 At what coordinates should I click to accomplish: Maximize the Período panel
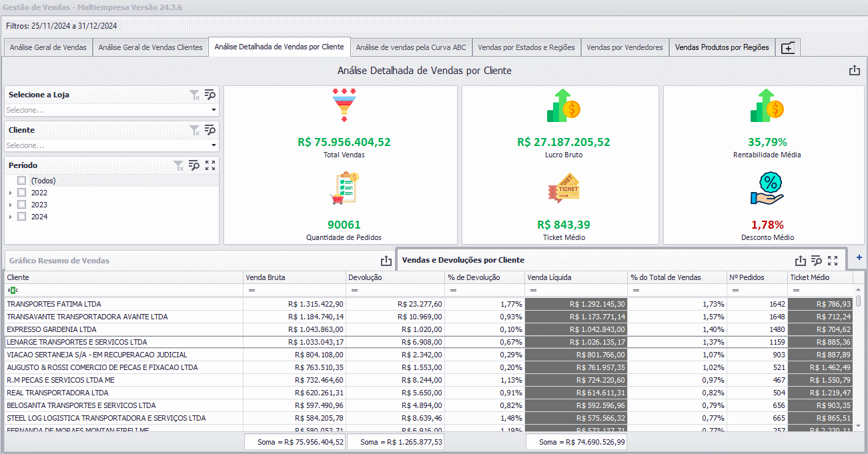tap(210, 165)
